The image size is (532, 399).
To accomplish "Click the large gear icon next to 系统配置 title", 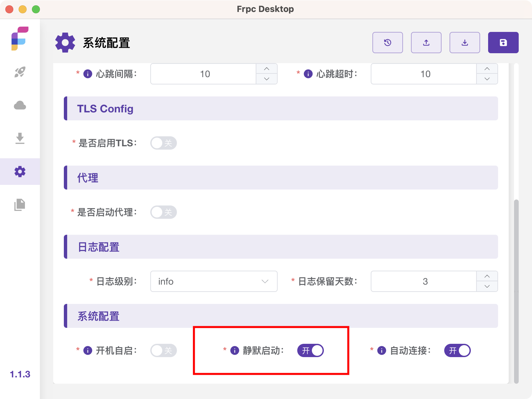I will click(x=65, y=43).
